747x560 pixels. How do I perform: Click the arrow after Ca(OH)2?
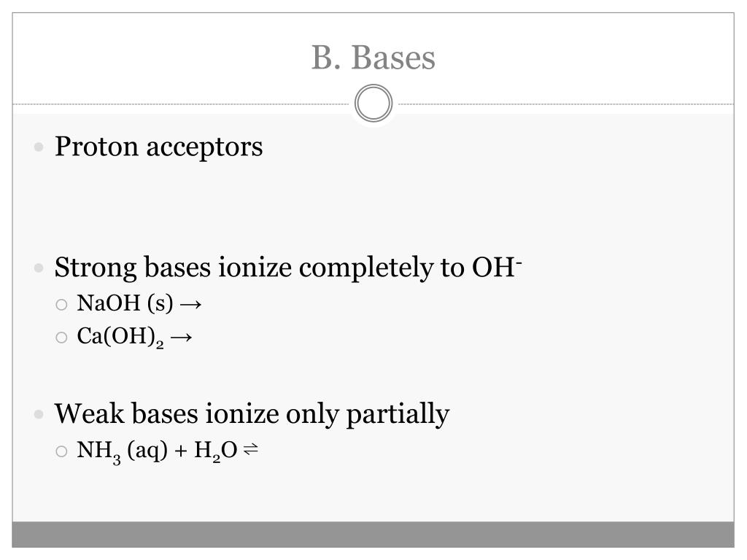click(182, 338)
